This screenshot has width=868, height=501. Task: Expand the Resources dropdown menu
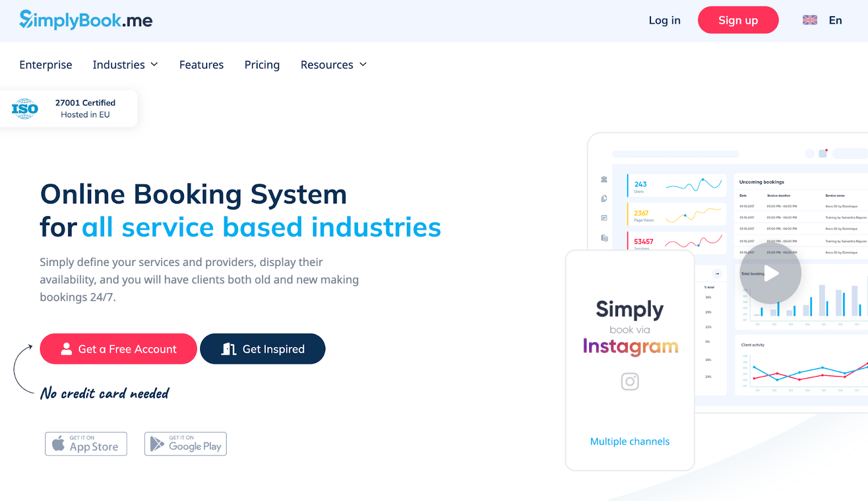click(334, 65)
